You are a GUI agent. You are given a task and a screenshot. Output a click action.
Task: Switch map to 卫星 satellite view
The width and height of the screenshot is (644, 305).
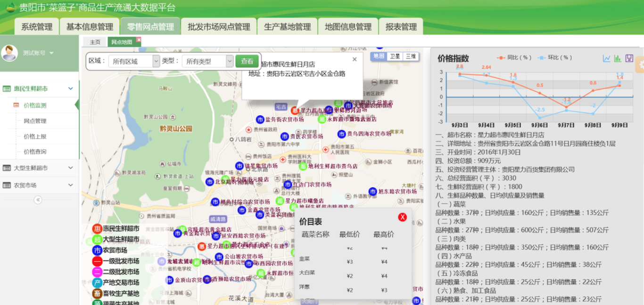click(x=395, y=56)
